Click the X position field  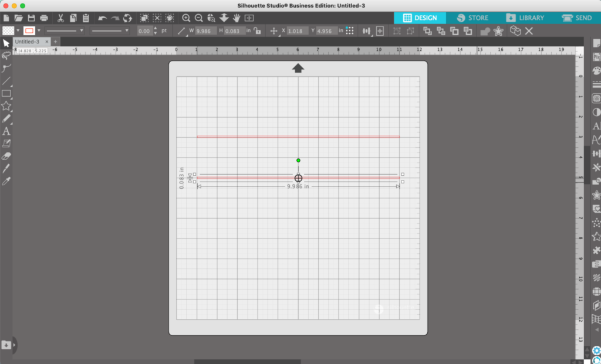coord(298,31)
